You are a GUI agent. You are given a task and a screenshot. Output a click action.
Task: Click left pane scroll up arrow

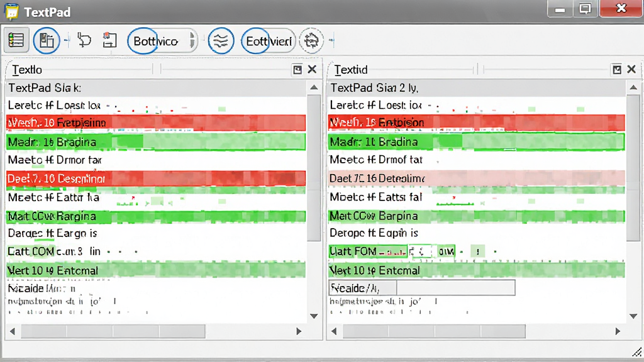pyautogui.click(x=314, y=87)
